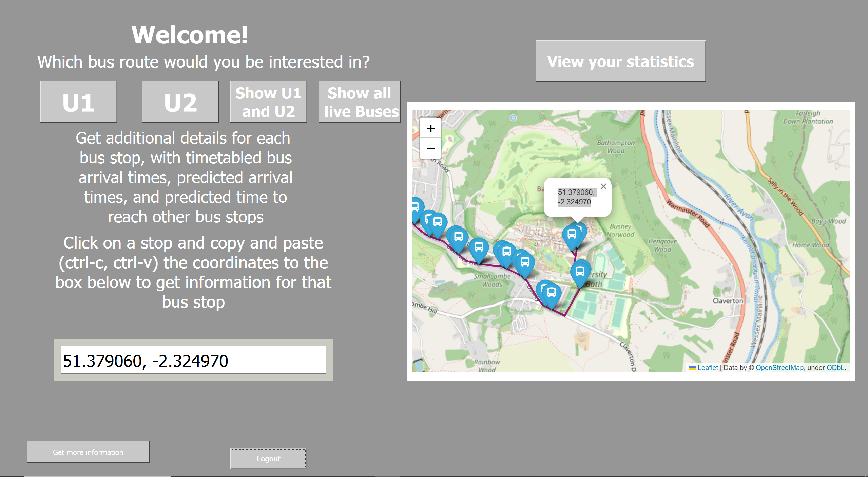Open the Leaflet attribution link
Image resolution: width=868 pixels, height=477 pixels.
tap(707, 368)
